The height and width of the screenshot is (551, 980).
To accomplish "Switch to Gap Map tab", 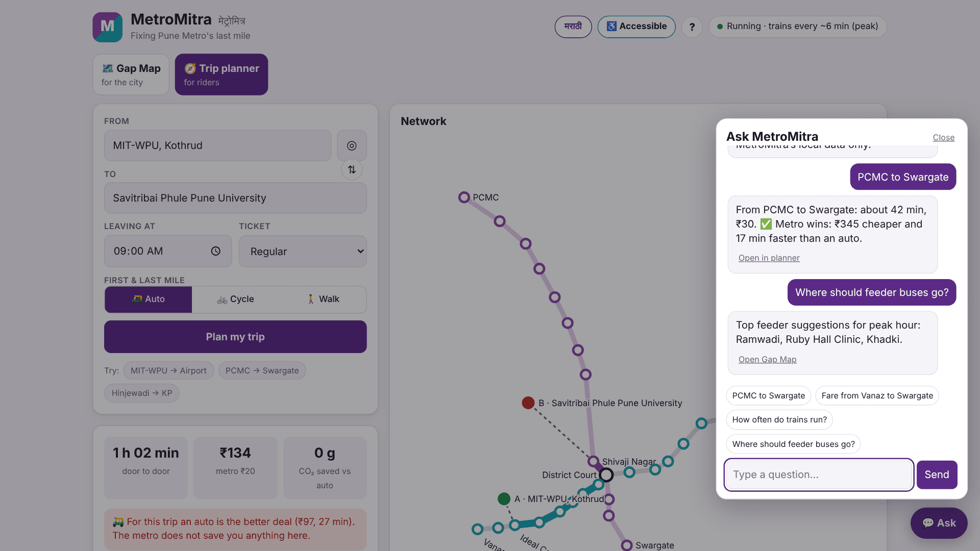I will pos(131,74).
